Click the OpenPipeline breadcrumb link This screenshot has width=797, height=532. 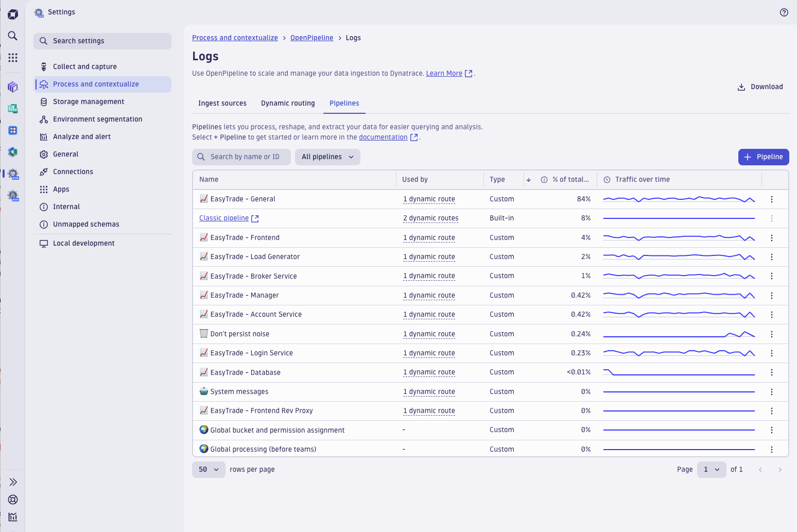[x=311, y=38]
